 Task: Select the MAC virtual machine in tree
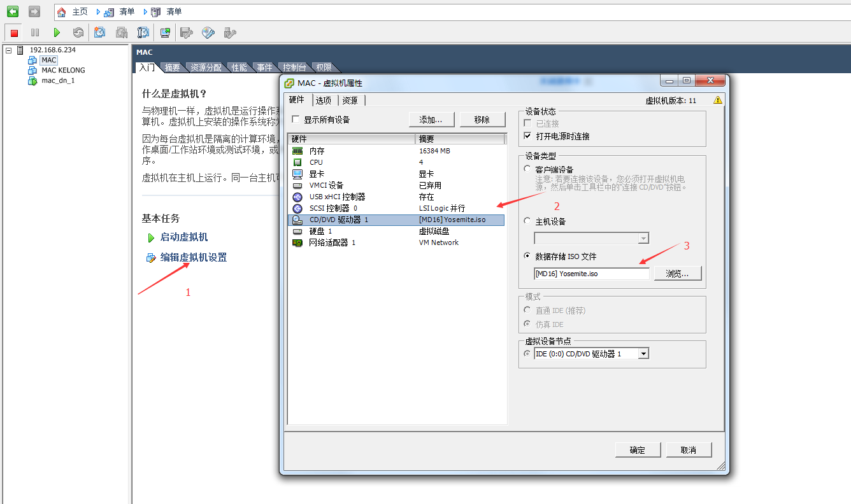point(49,60)
